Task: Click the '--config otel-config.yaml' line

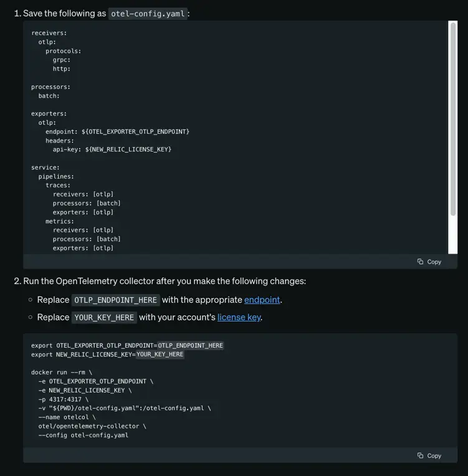Action: click(83, 435)
